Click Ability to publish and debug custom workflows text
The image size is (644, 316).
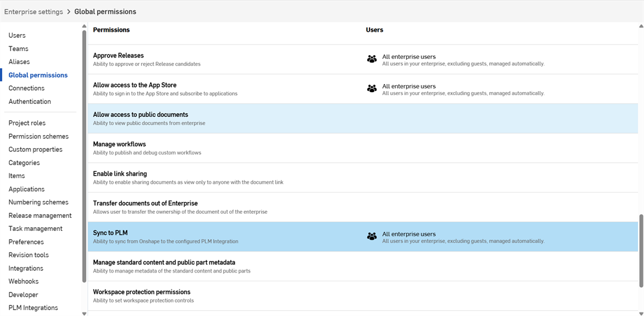point(147,153)
